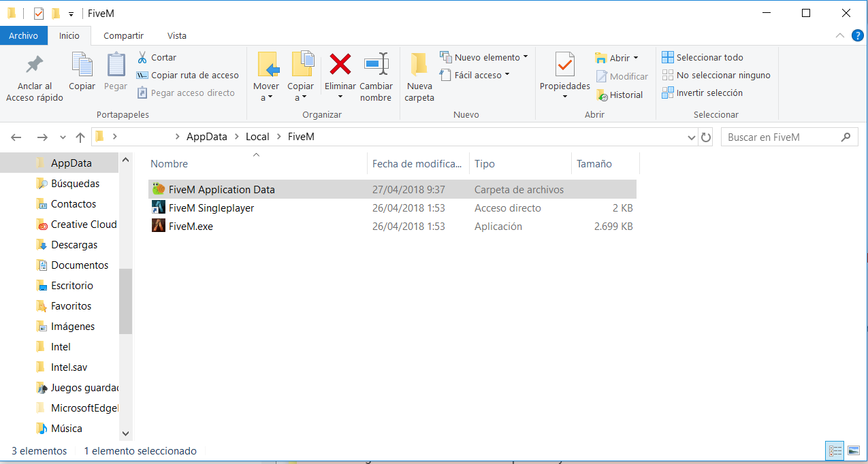Open the recent locations dropdown arrow
Screen dimensions: 868x464
pos(63,137)
